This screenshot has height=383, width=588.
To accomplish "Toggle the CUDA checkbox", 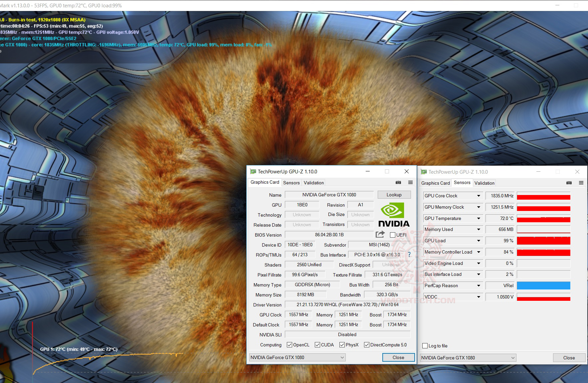I will click(x=317, y=345).
